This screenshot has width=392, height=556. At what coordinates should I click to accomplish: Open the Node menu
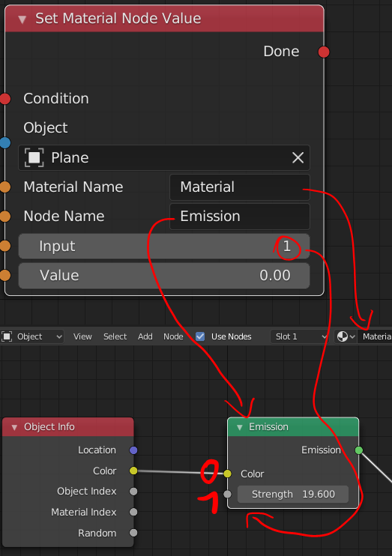173,336
